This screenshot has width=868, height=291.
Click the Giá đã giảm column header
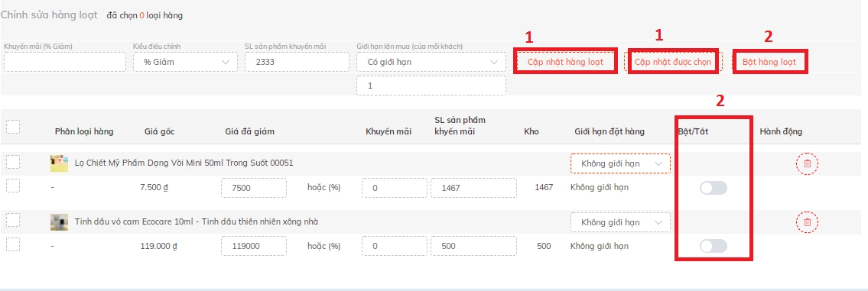249,131
